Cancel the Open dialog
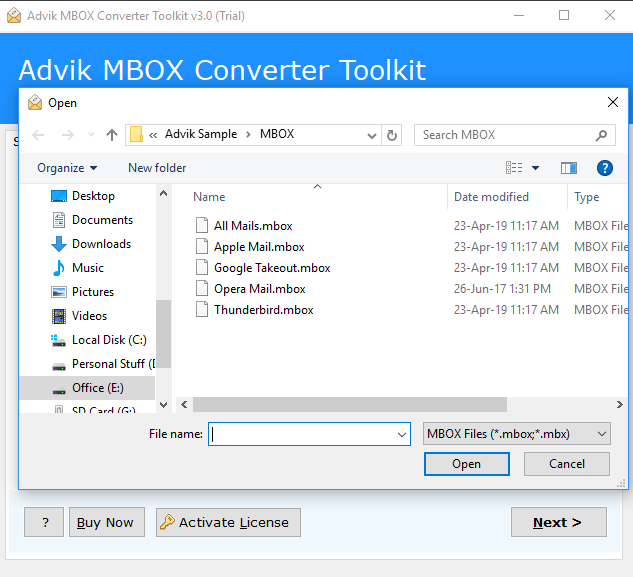This screenshot has height=577, width=633. click(567, 464)
